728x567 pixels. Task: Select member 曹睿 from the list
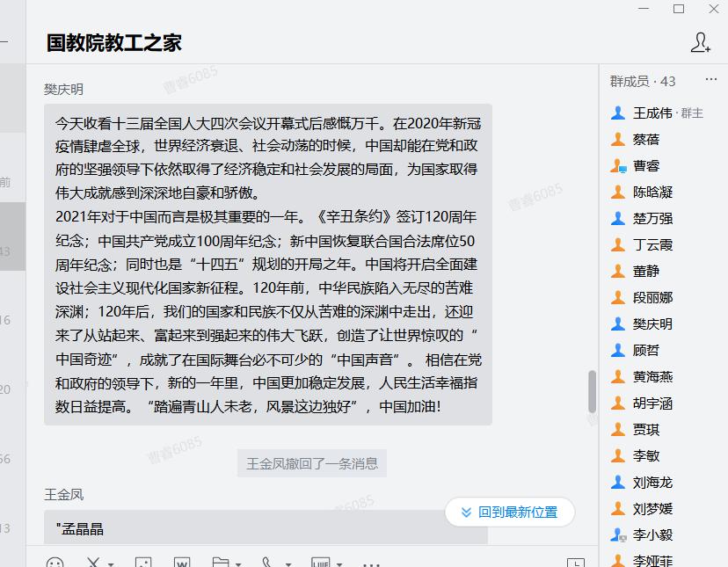click(645, 165)
